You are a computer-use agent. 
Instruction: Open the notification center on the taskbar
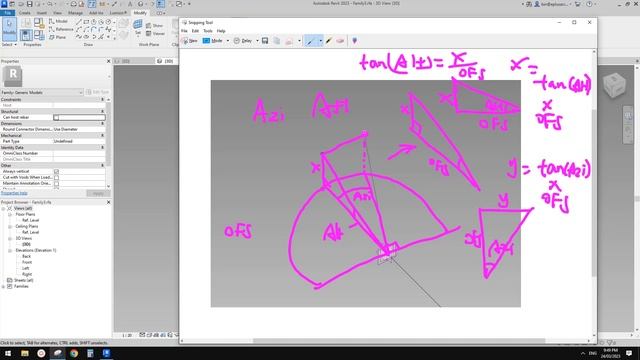[x=629, y=353]
